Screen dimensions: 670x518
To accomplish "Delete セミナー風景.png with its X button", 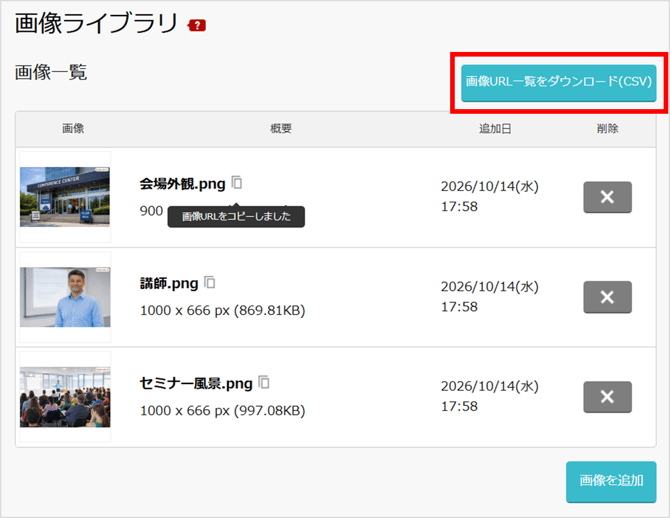I will click(x=607, y=397).
